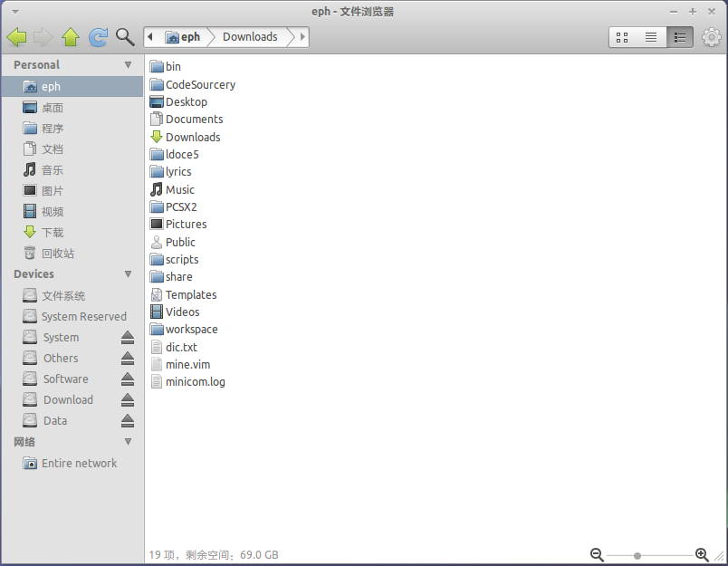Select the Videos folder icon

(x=157, y=312)
